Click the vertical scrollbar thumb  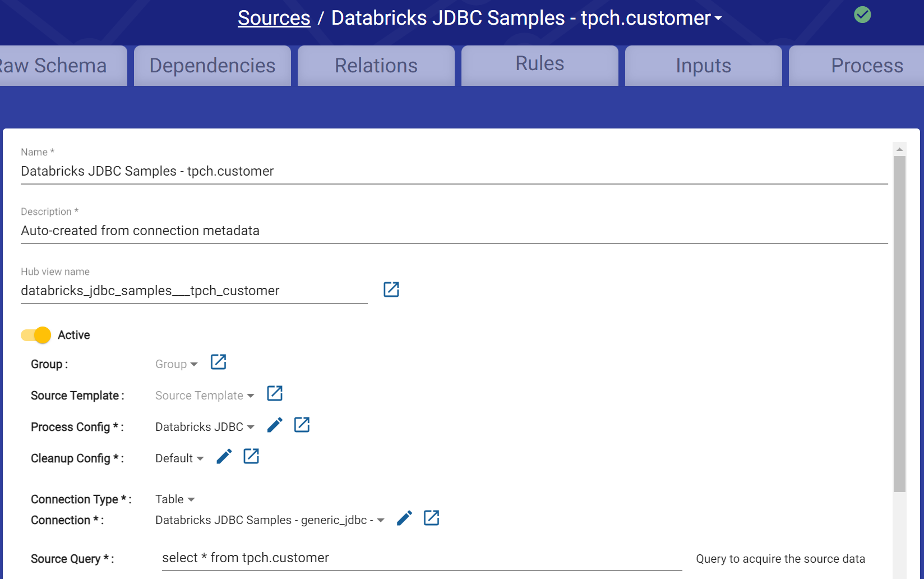pyautogui.click(x=899, y=324)
